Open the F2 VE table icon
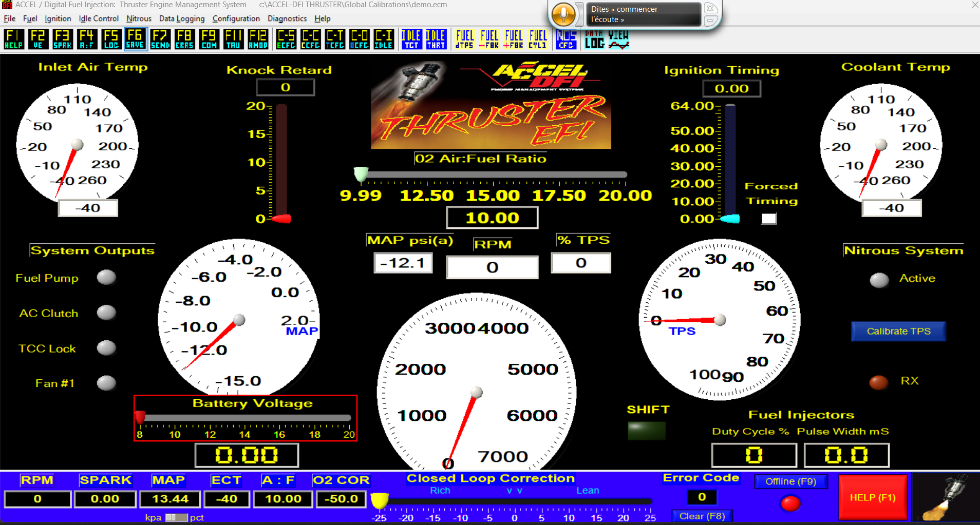 (x=38, y=39)
